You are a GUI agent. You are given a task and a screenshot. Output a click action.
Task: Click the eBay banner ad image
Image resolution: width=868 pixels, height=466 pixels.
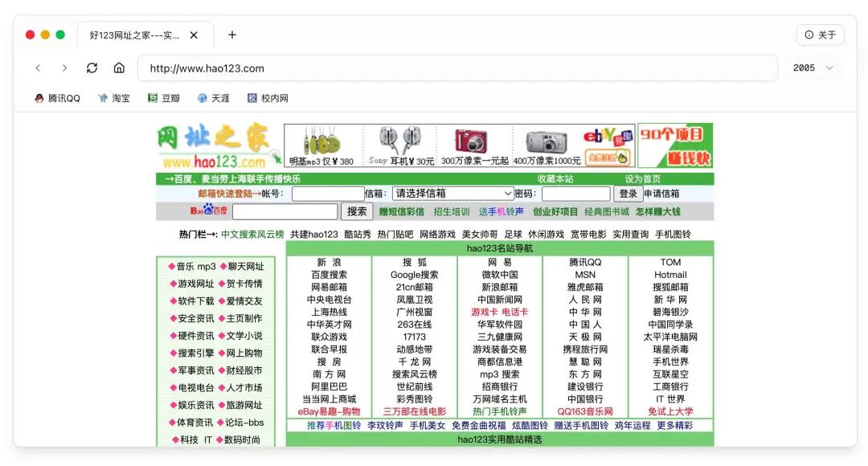pos(608,145)
